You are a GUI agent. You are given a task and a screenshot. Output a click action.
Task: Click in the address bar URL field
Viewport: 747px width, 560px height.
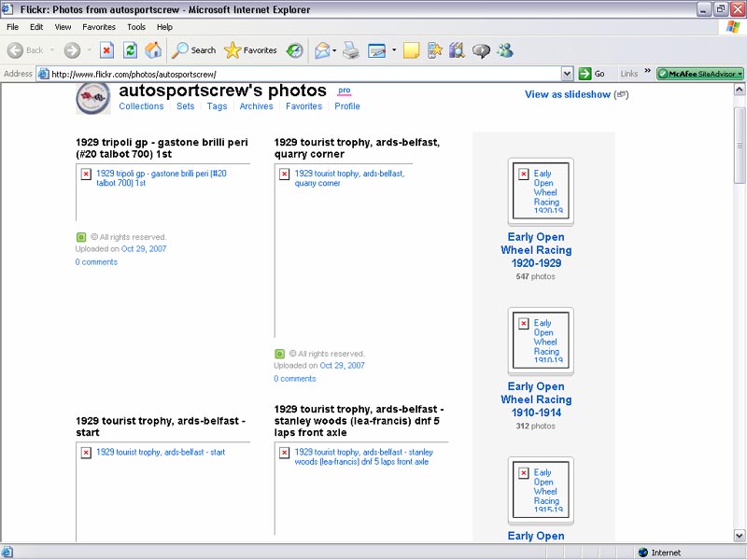click(x=299, y=74)
